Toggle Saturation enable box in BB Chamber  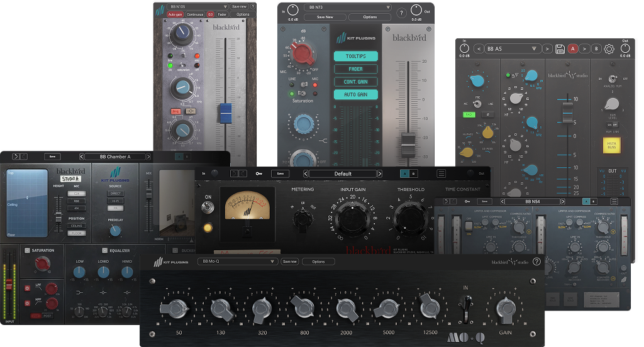click(x=27, y=250)
